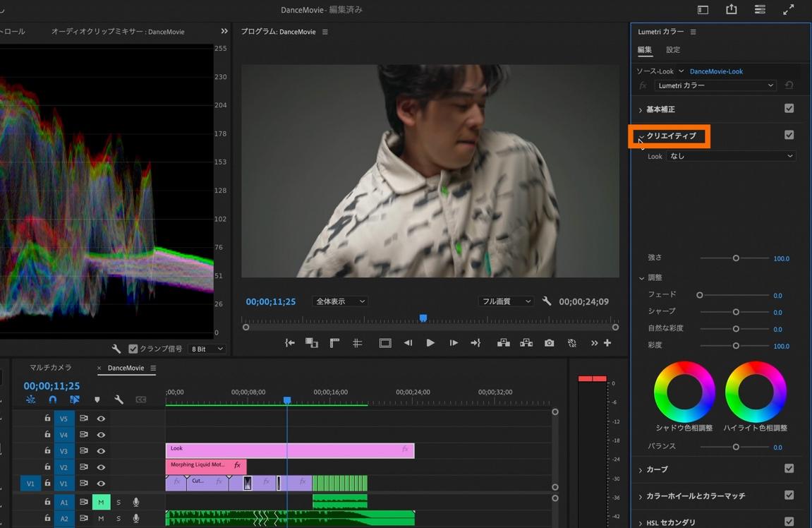This screenshot has width=812, height=528.
Task: Click the Play button in Program monitor
Action: click(x=430, y=343)
